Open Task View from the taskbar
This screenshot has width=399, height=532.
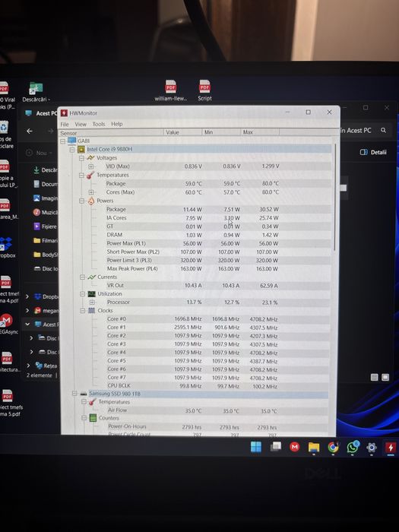pos(276,447)
